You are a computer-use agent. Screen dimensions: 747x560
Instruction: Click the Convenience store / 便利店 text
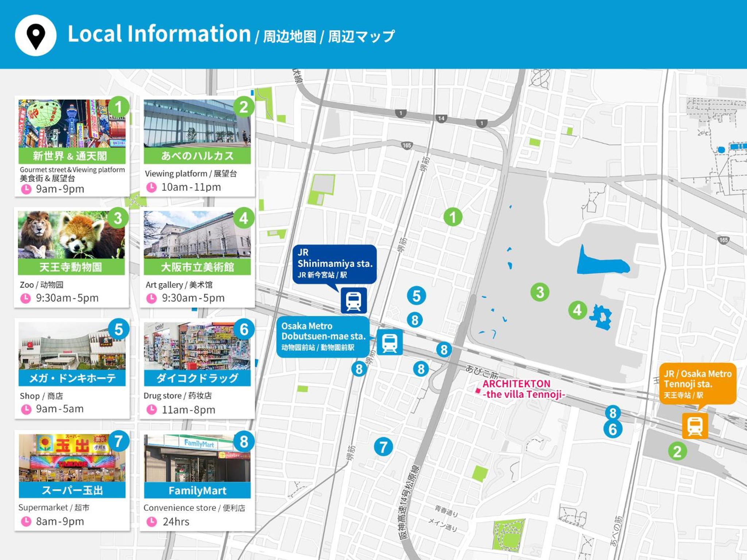pos(194,508)
